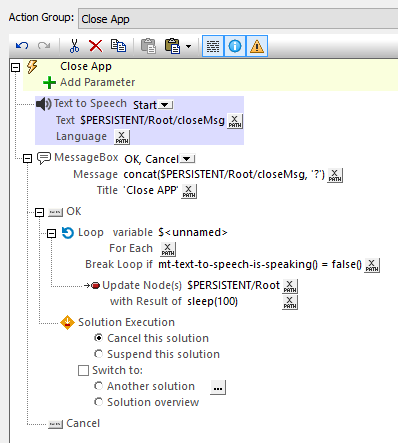The height and width of the screenshot is (443, 398).
Task: Select the Cancel button event icon
Action: [55, 424]
